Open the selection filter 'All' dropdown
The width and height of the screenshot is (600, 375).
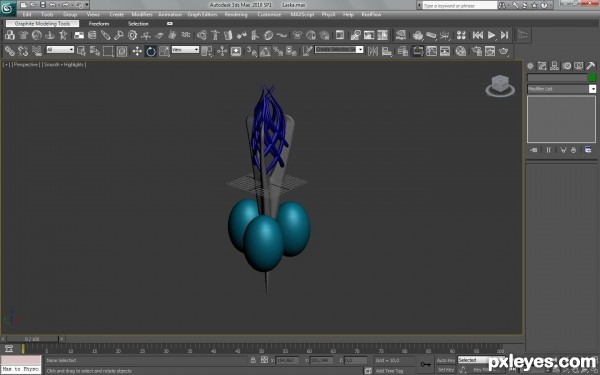(x=60, y=49)
